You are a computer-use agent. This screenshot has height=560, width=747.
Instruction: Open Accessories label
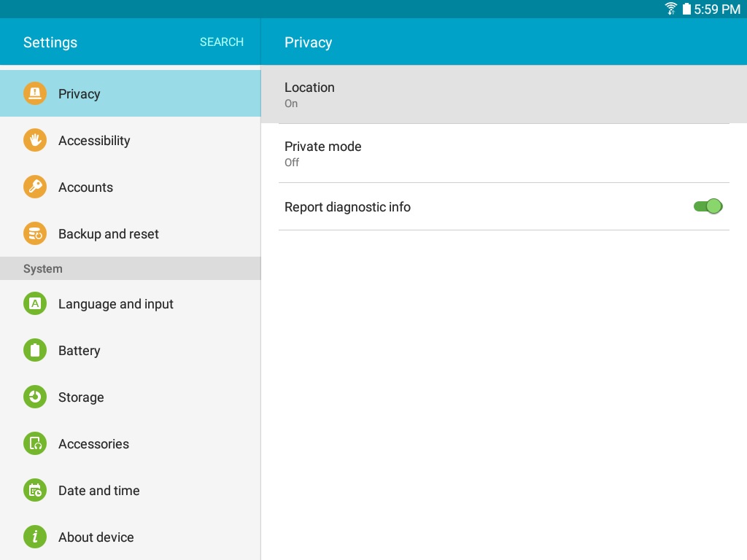pyautogui.click(x=93, y=444)
